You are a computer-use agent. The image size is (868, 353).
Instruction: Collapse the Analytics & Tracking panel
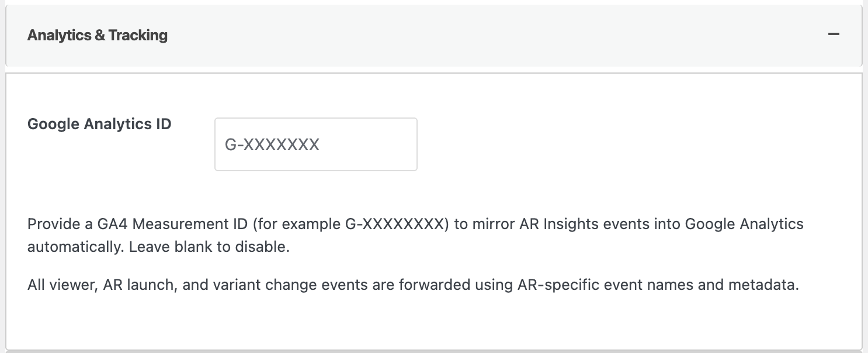[x=834, y=34]
